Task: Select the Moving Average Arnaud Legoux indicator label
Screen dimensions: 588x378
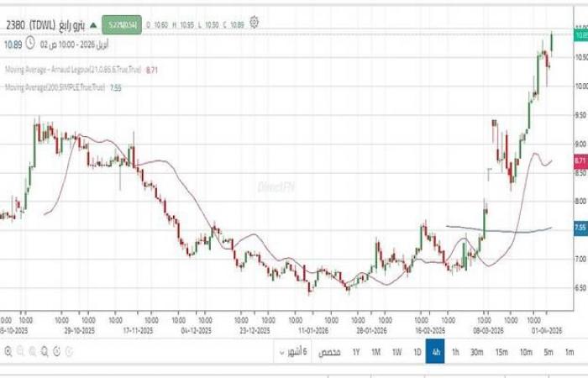Action: [x=71, y=71]
